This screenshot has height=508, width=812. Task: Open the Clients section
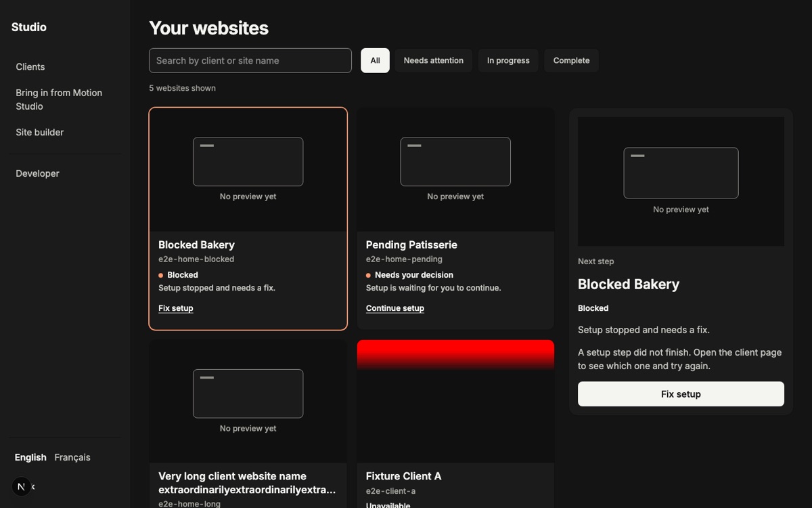30,66
